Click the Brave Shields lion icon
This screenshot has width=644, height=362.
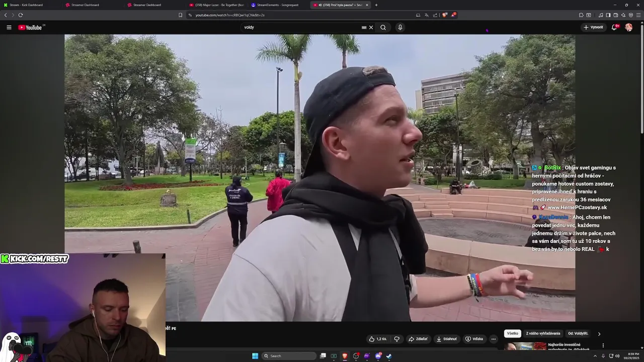444,15
